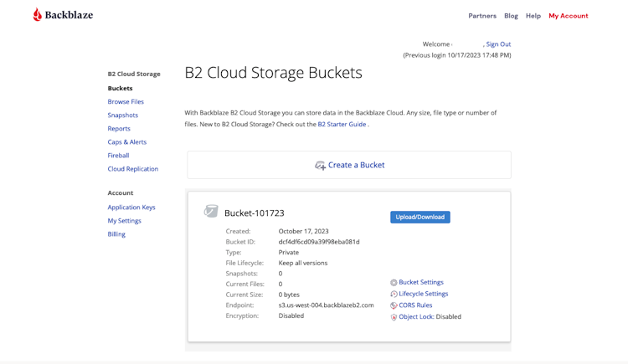Click the bucket icon beside Bucket-101723
Viewport: 628px width, 364px height.
point(211,212)
